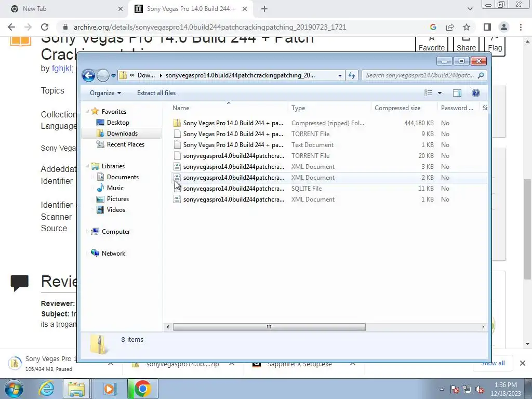Click the file list right scroll arrow

[483, 327]
